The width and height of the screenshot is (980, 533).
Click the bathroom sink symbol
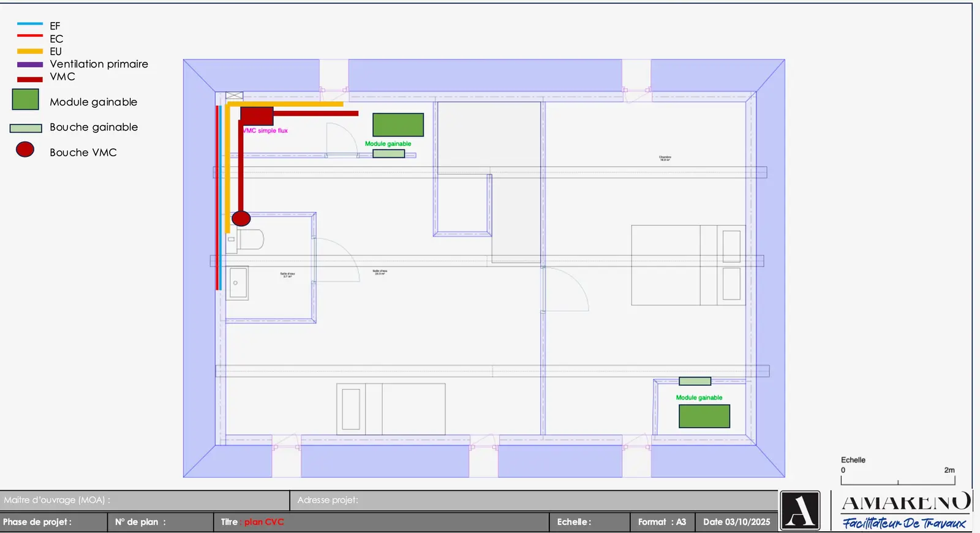(x=238, y=282)
